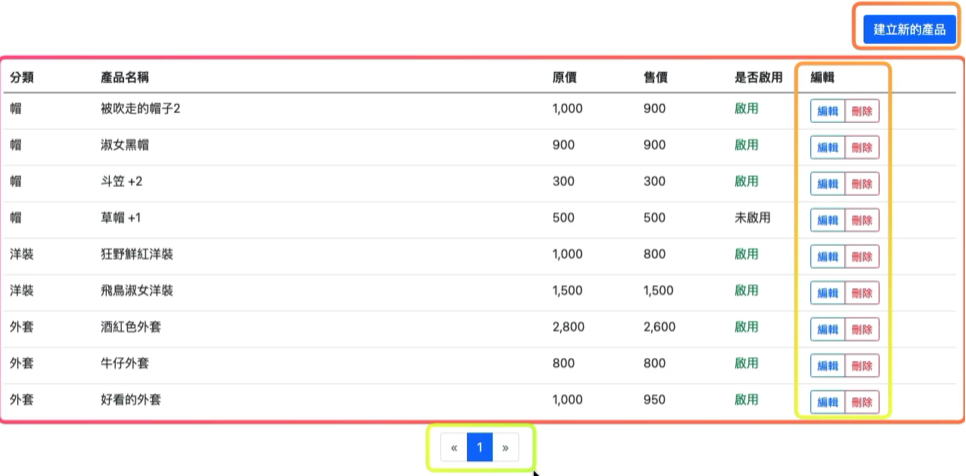The height and width of the screenshot is (476, 966).
Task: Delete the 淑女黑帽 product
Action: click(862, 148)
